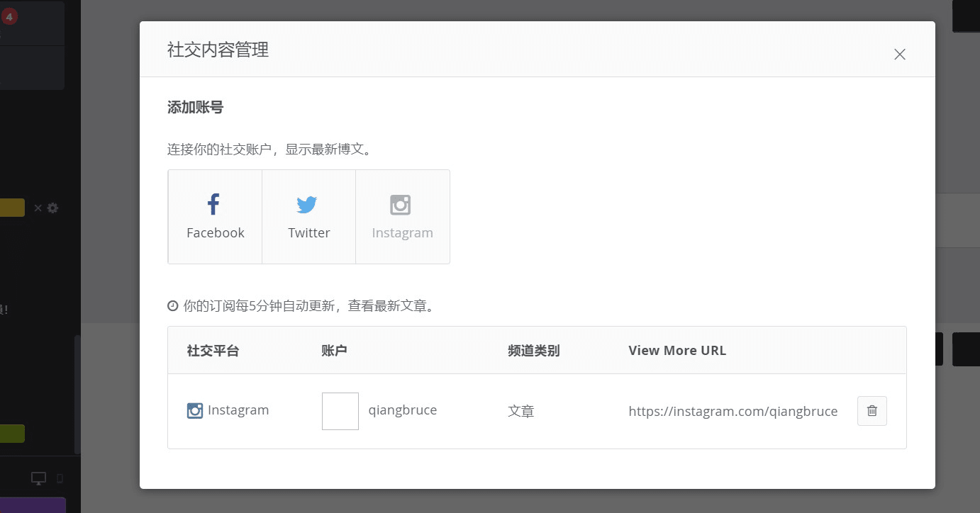Click the qiangbruce account name
This screenshot has height=513, width=980.
403,410
